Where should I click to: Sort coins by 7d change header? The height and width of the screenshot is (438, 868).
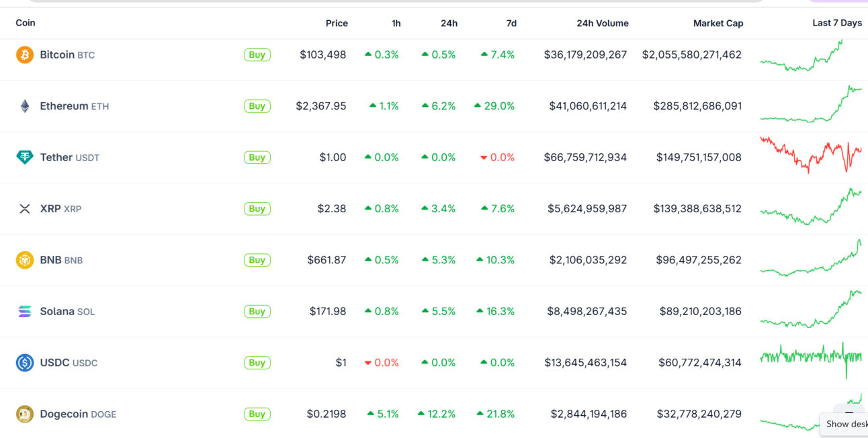click(511, 24)
